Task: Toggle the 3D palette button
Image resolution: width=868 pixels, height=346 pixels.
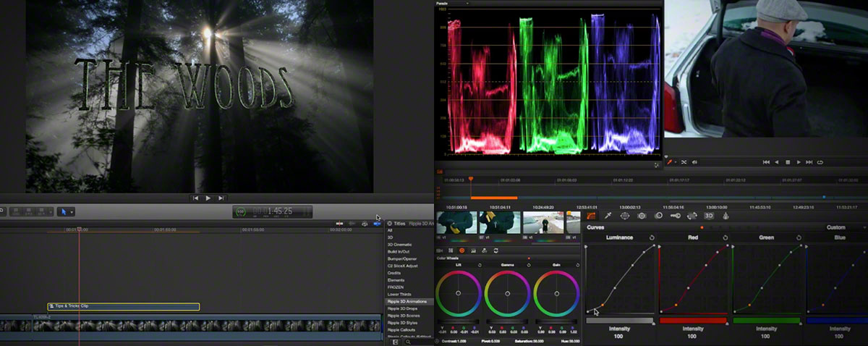Action: click(x=709, y=215)
